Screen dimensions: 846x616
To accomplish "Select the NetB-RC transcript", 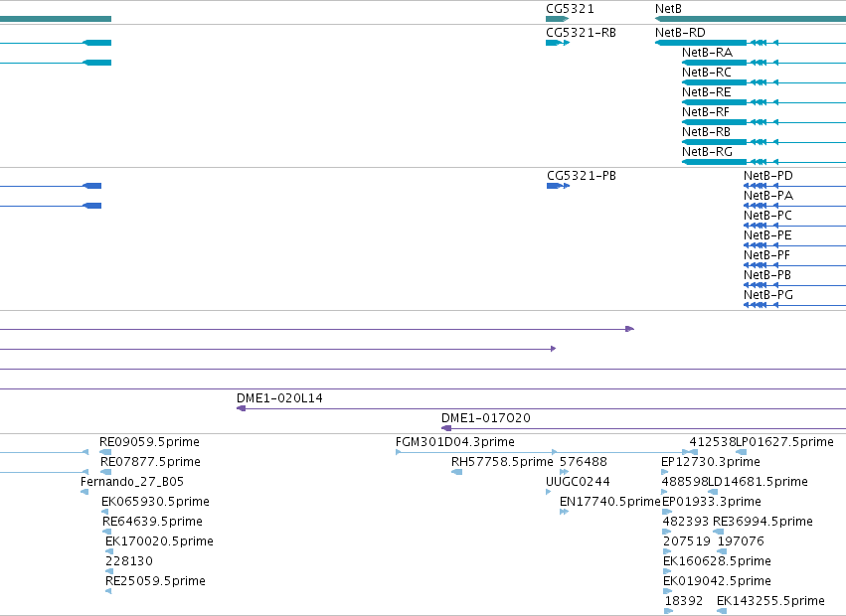I will 764,82.
